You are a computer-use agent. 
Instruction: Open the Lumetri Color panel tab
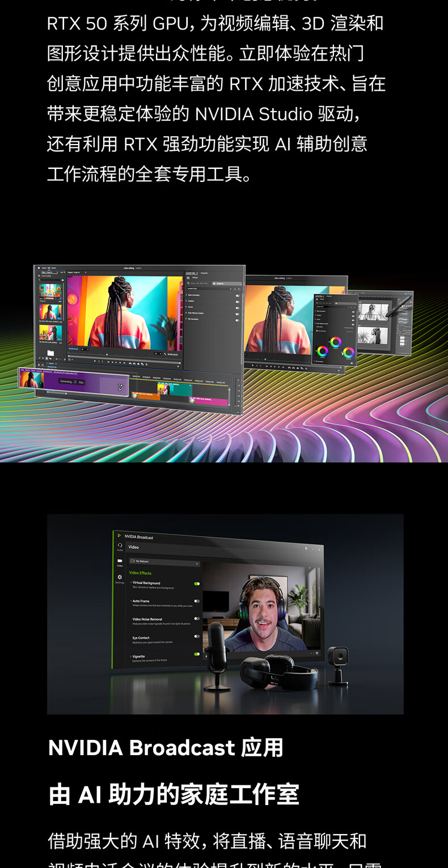[x=191, y=273]
